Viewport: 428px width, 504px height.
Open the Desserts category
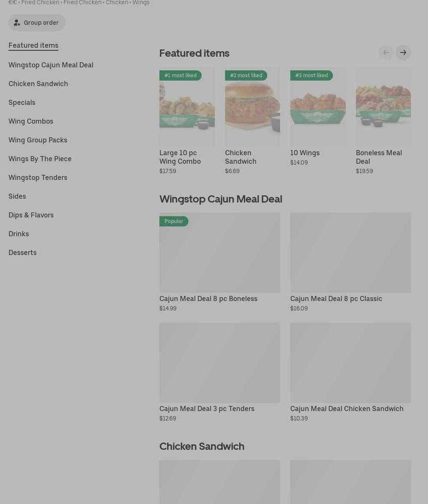(x=23, y=253)
